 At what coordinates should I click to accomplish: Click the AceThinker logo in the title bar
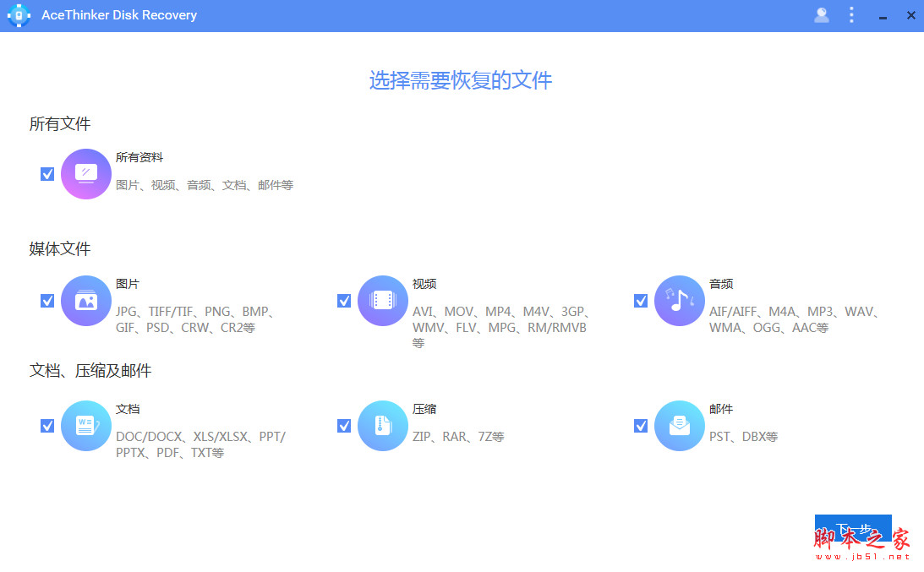(x=19, y=15)
